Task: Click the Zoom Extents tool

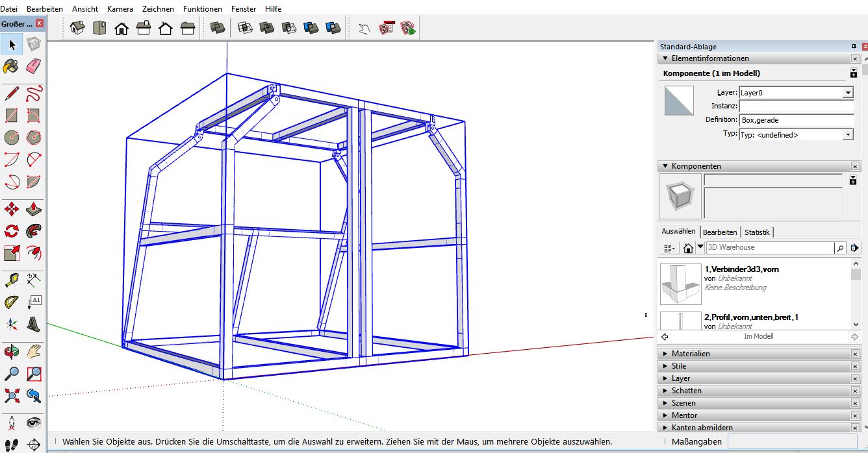Action: point(11,395)
